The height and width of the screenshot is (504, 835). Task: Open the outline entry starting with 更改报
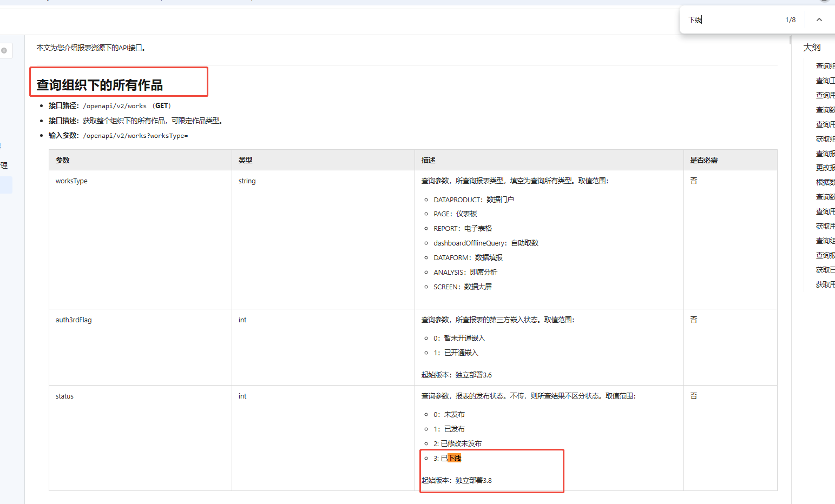[x=825, y=168]
